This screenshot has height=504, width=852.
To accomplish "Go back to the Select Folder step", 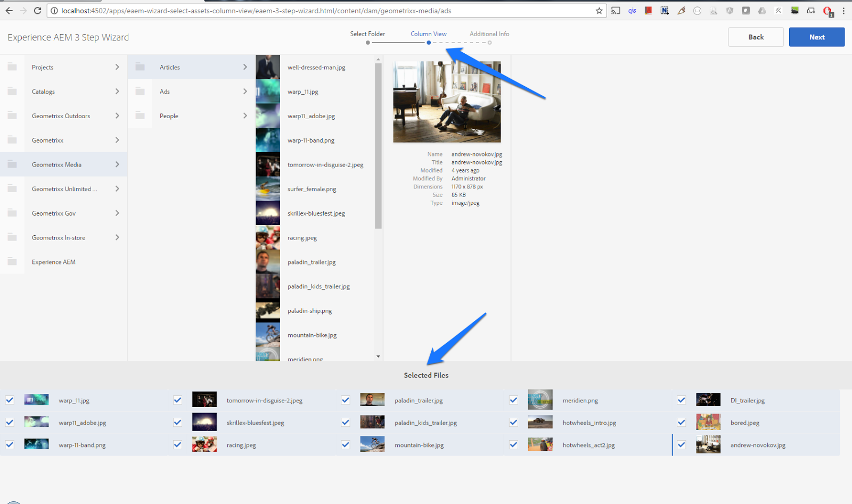I will 367,34.
